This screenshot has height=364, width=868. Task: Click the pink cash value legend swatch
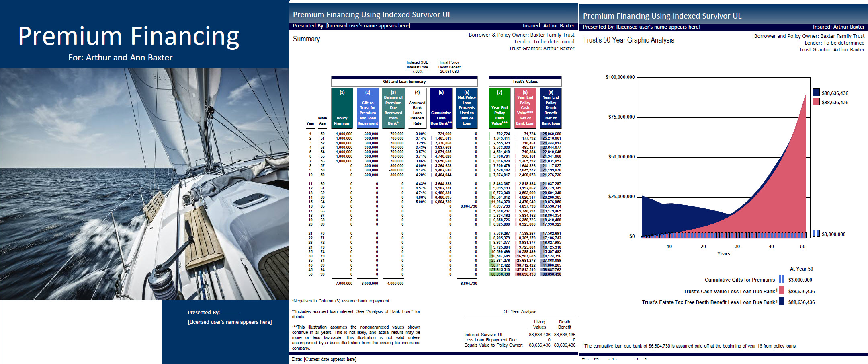click(816, 102)
